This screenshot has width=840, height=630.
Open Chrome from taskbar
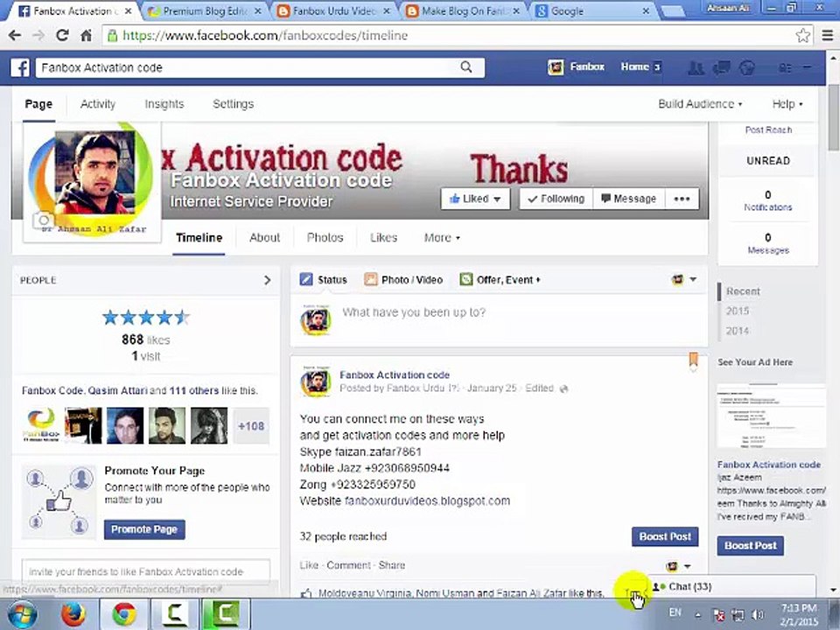(x=123, y=614)
